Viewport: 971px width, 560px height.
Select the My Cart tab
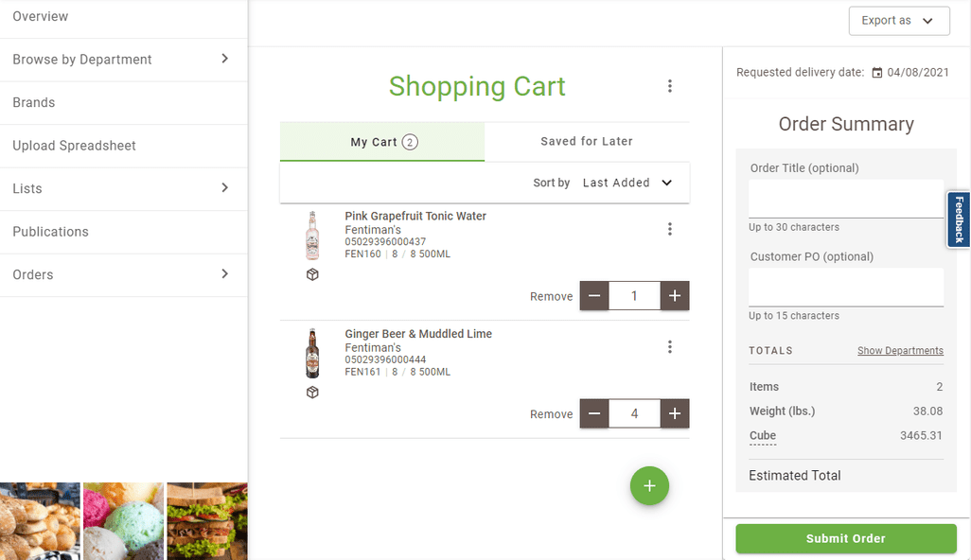tap(381, 141)
